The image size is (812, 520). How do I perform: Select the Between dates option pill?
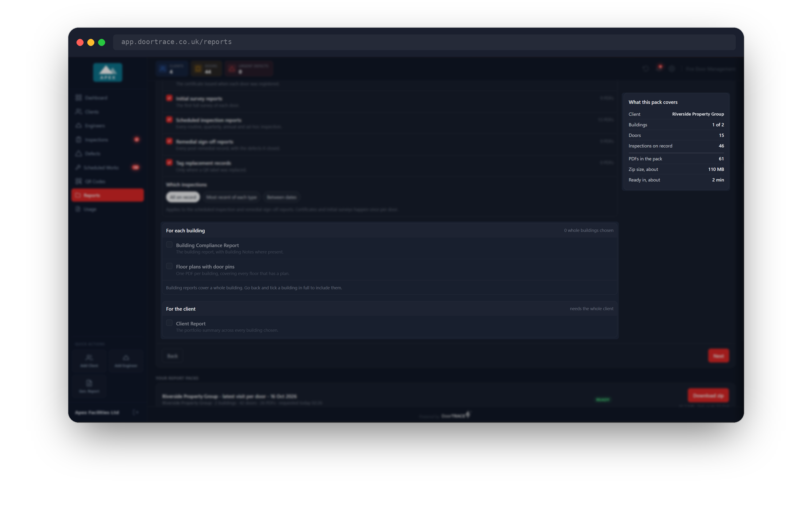281,197
